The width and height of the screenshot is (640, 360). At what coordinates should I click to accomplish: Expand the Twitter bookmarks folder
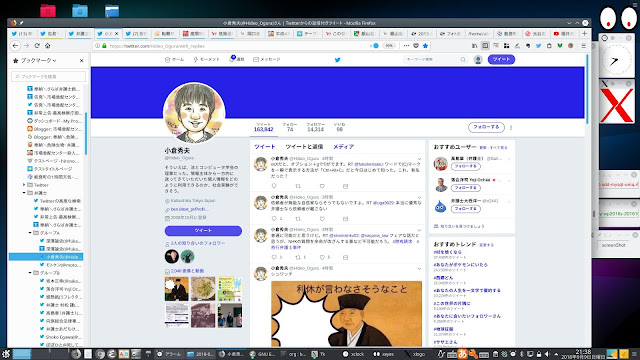[24, 185]
